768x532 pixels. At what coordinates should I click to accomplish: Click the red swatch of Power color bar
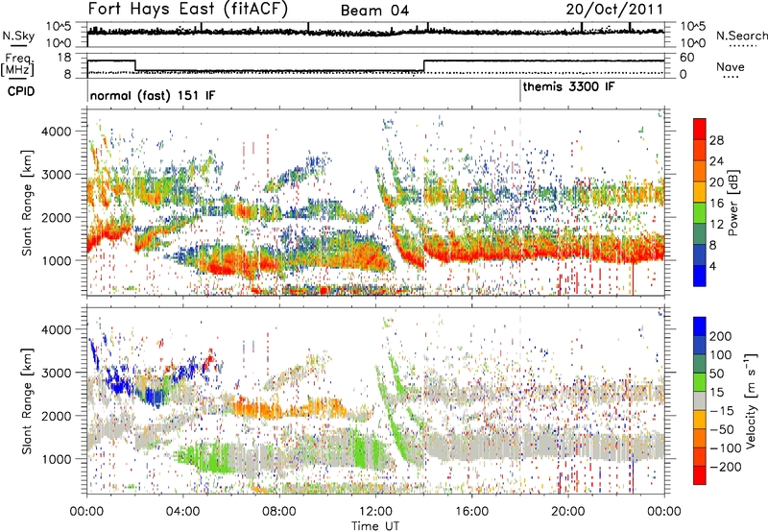700,129
